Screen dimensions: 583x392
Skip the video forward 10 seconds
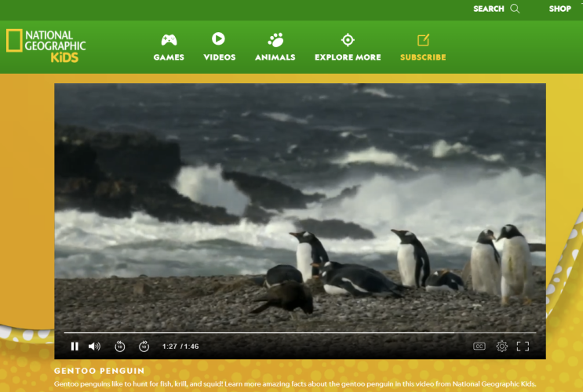coord(144,347)
